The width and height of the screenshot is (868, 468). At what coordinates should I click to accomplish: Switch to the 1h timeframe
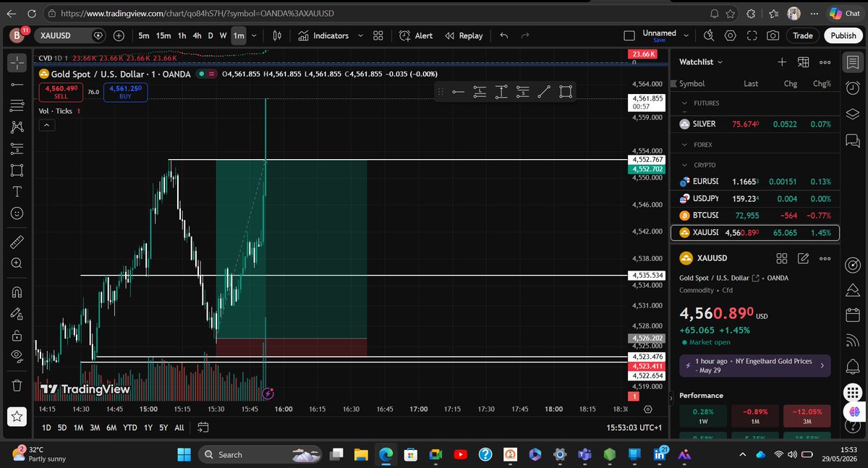tap(182, 35)
